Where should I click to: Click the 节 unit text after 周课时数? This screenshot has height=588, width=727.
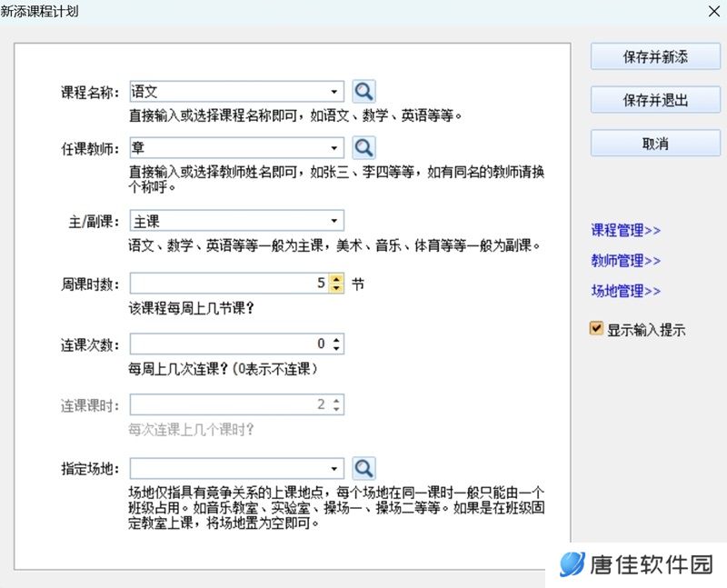coord(358,284)
